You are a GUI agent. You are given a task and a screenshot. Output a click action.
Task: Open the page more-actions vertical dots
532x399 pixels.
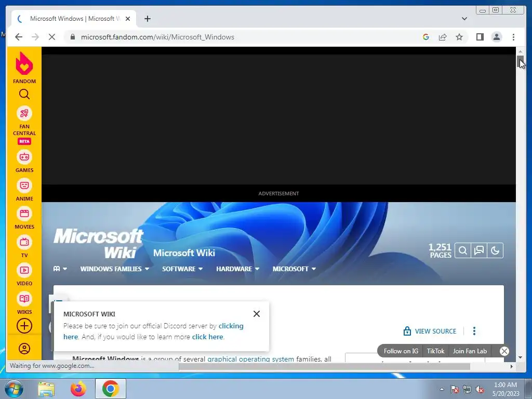click(474, 331)
